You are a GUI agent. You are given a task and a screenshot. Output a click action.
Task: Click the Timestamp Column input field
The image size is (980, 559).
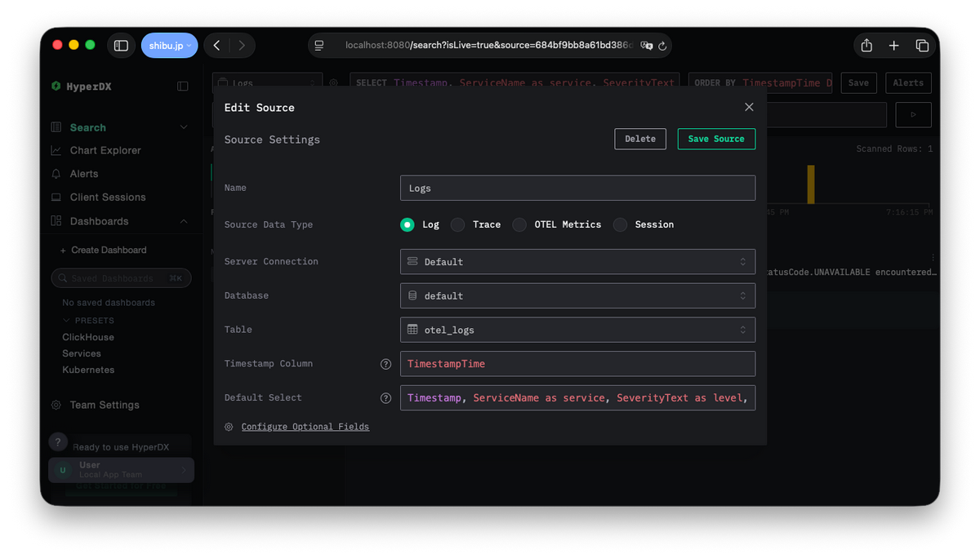(x=577, y=364)
